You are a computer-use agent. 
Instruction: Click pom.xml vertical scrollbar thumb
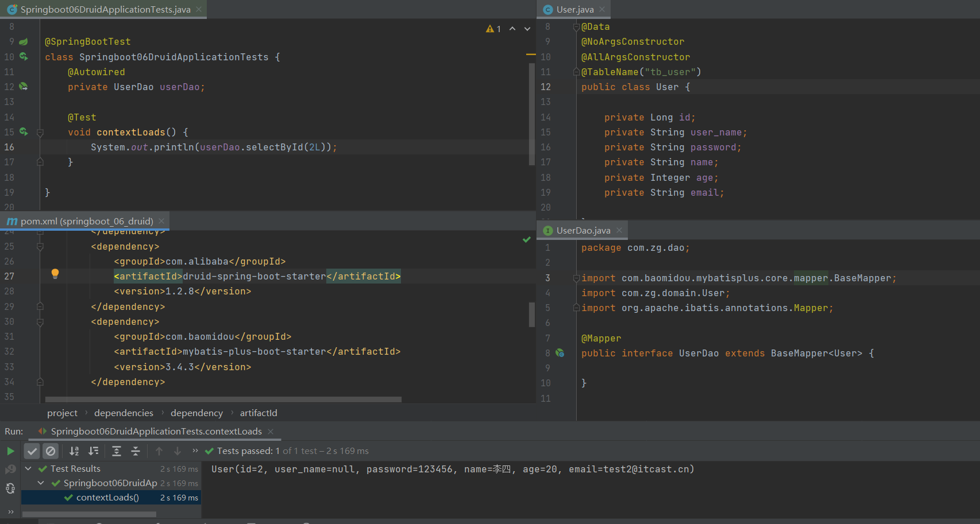click(532, 314)
